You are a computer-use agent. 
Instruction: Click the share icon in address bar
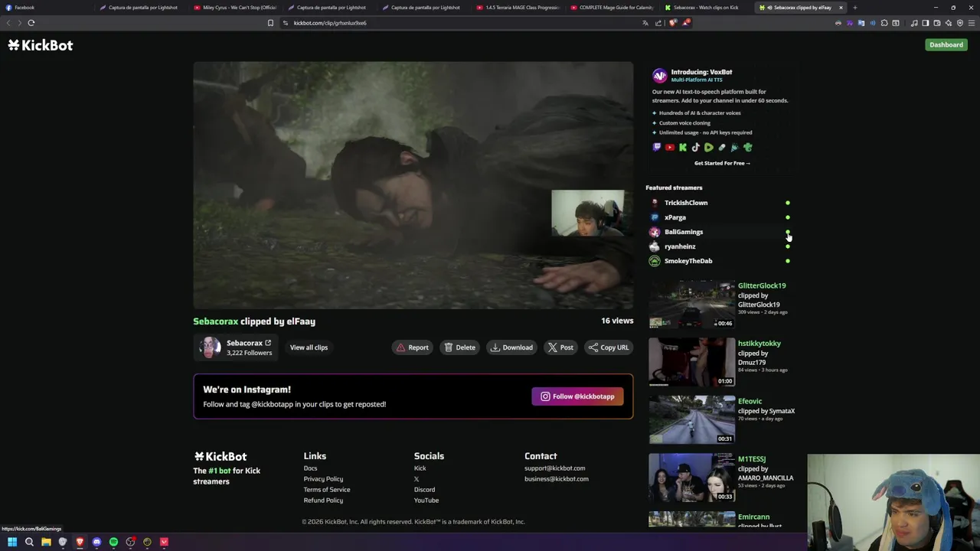(658, 23)
